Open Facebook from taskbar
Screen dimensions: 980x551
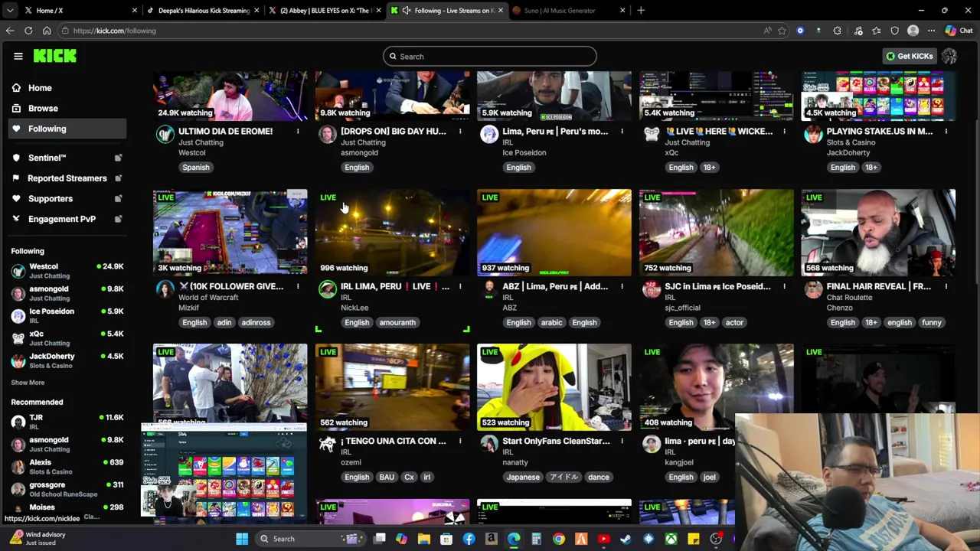coord(469,539)
